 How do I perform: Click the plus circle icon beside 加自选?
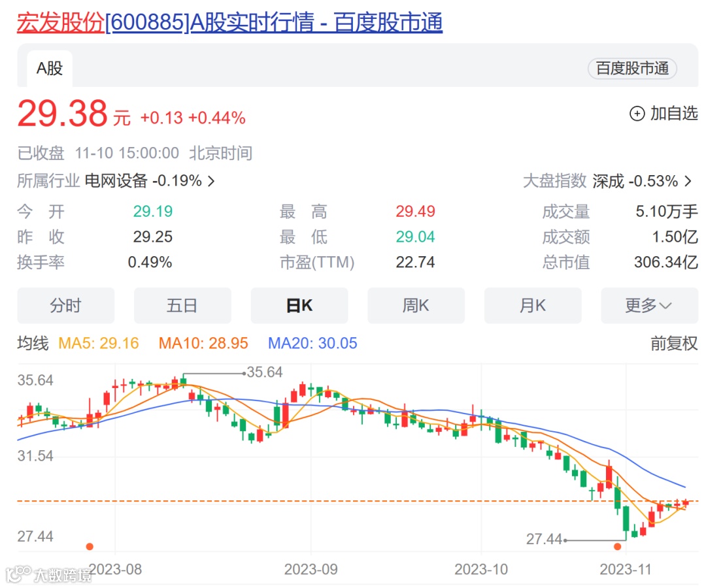637,114
